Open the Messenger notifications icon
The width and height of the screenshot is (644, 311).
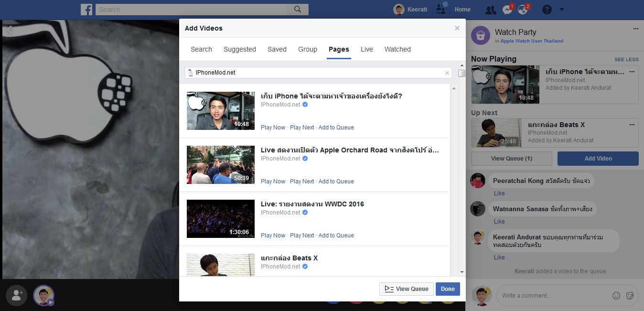point(507,10)
